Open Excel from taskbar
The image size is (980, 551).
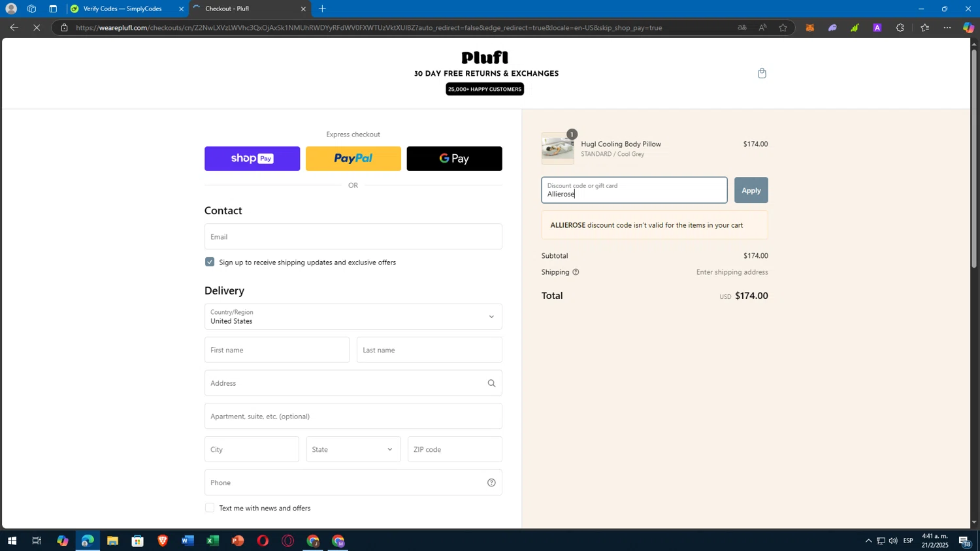212,541
